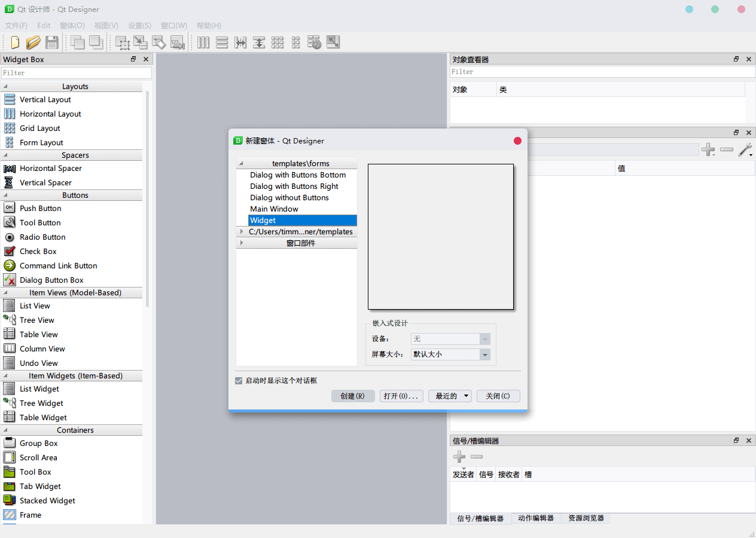Screen dimensions: 756x538
Task: Pick the Grid Layout icon
Action: [x=10, y=127]
